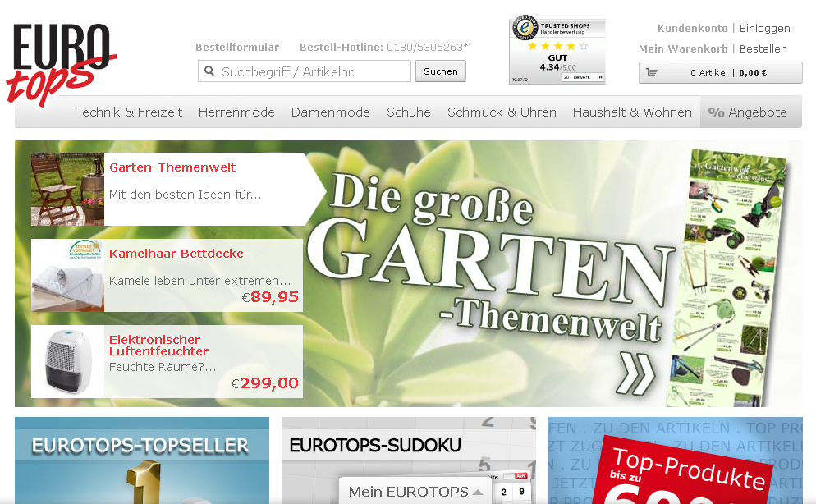Open Kamelhaar Bettdecke product link
816x504 pixels.
[176, 254]
